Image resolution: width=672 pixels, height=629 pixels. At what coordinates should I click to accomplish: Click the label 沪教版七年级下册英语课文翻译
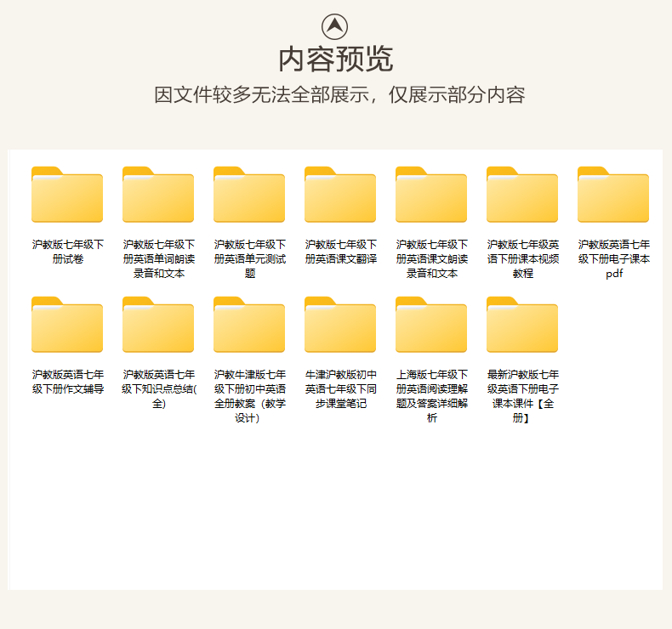click(x=341, y=252)
